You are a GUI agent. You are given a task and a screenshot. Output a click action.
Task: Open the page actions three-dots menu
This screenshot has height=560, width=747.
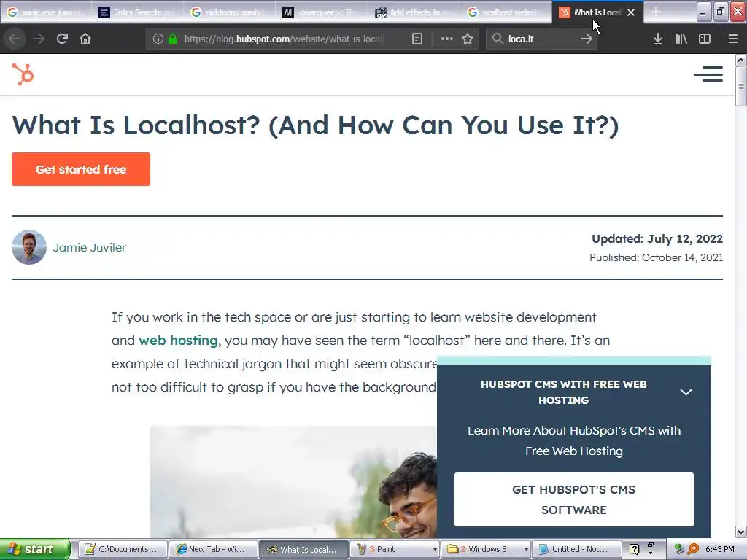tap(447, 39)
